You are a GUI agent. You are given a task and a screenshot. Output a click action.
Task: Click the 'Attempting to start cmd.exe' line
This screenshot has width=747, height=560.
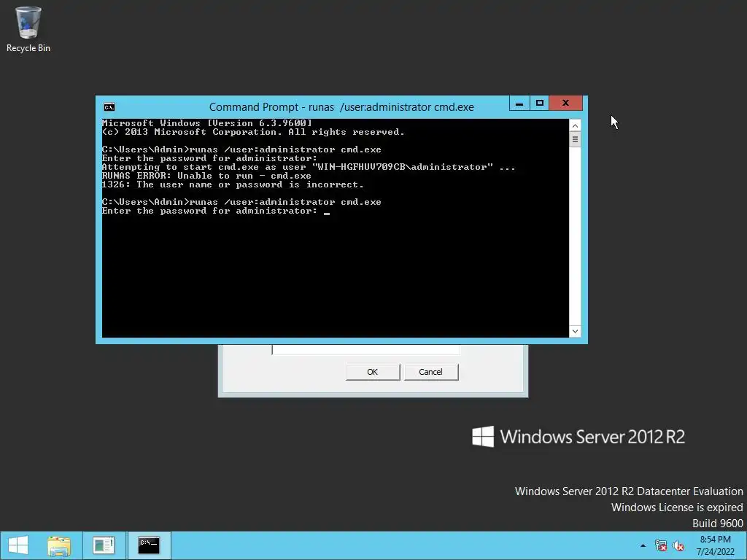pyautogui.click(x=309, y=167)
